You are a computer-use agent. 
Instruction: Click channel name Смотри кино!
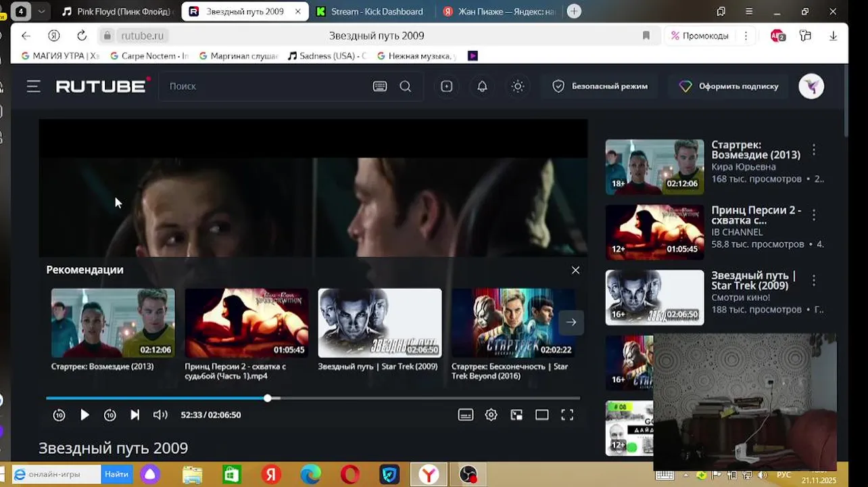click(x=740, y=297)
